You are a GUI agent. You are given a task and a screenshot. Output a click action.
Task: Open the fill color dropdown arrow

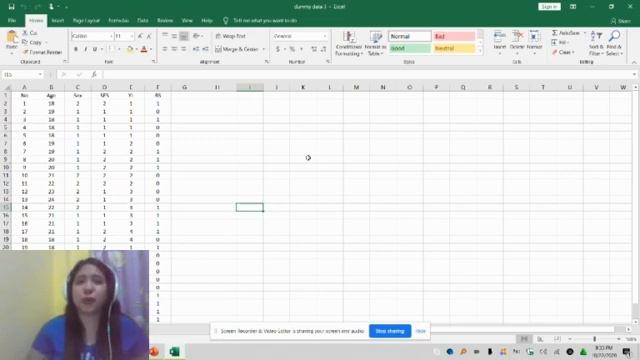[136, 49]
